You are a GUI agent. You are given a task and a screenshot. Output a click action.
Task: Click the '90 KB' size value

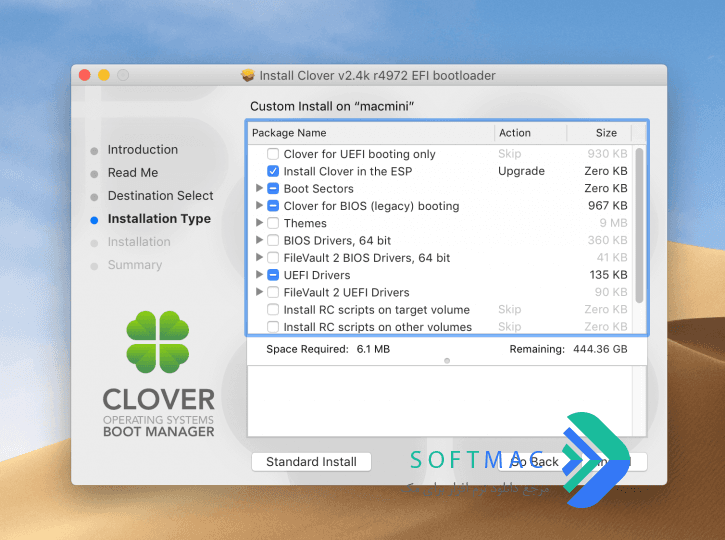coord(611,292)
